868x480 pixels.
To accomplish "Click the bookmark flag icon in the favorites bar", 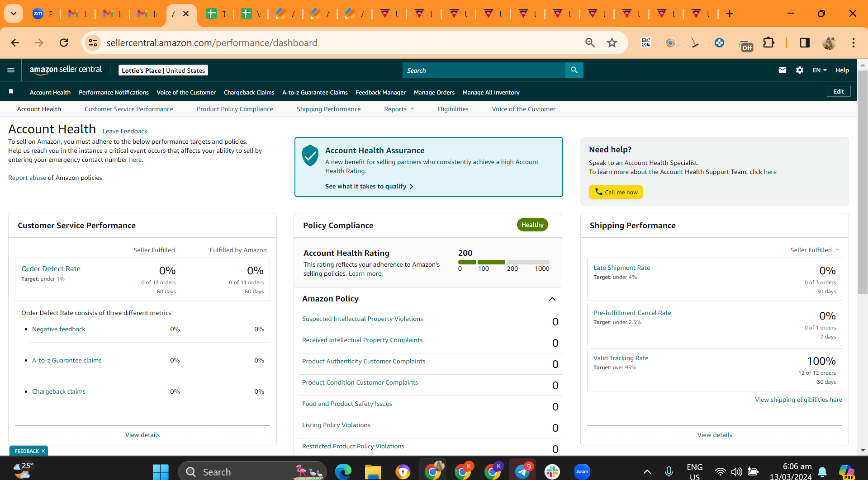I will (x=11, y=92).
